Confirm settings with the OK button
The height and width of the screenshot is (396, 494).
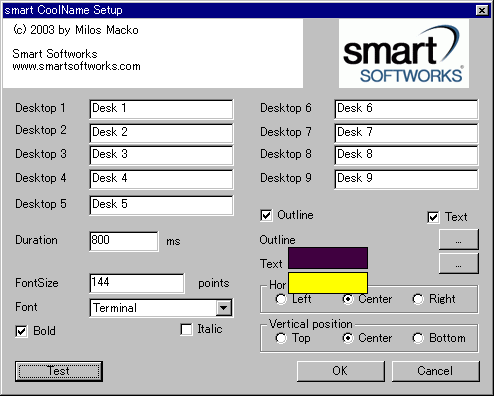click(x=341, y=371)
